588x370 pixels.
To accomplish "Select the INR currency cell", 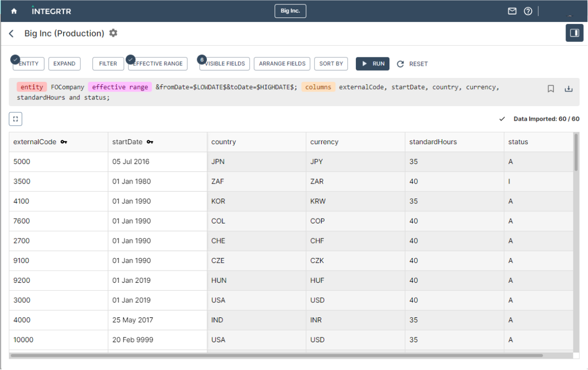I will click(356, 320).
